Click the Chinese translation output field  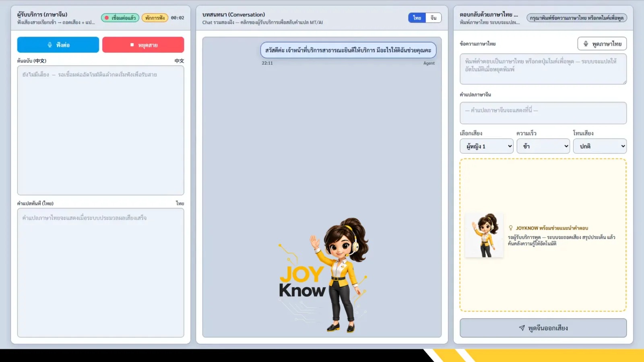pyautogui.click(x=543, y=113)
